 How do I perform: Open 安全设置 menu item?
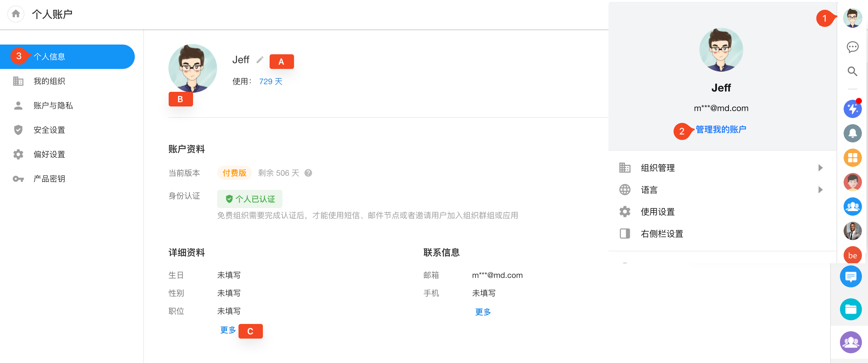(67, 130)
